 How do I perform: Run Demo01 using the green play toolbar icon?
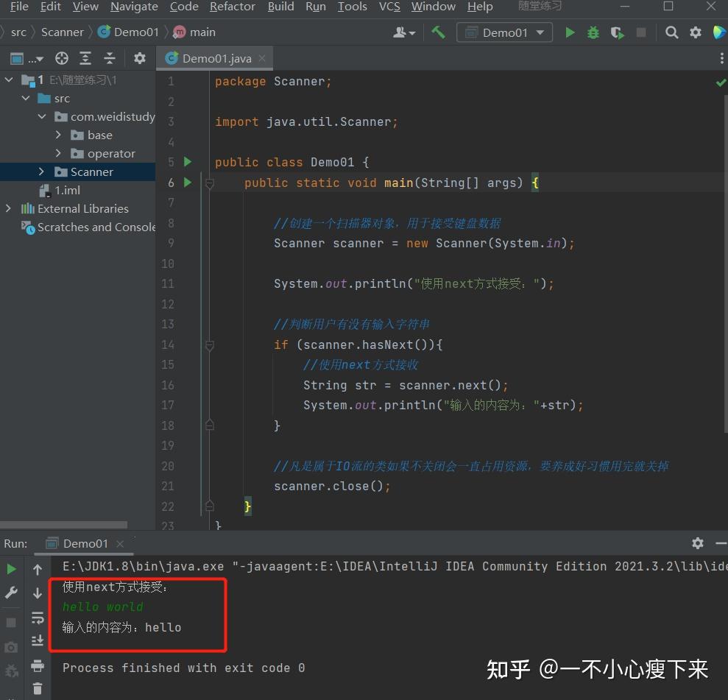(569, 32)
